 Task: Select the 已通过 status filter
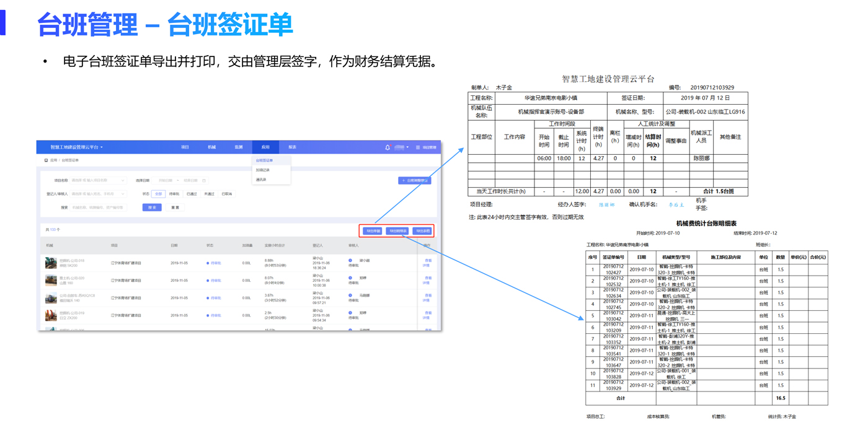[192, 194]
